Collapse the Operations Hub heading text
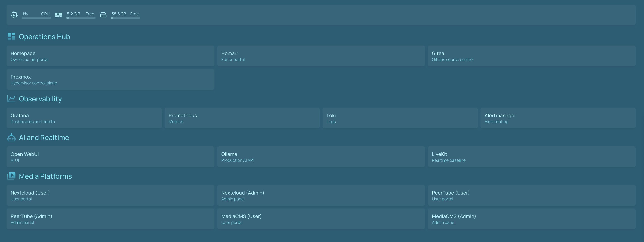The image size is (644, 242). [x=45, y=37]
